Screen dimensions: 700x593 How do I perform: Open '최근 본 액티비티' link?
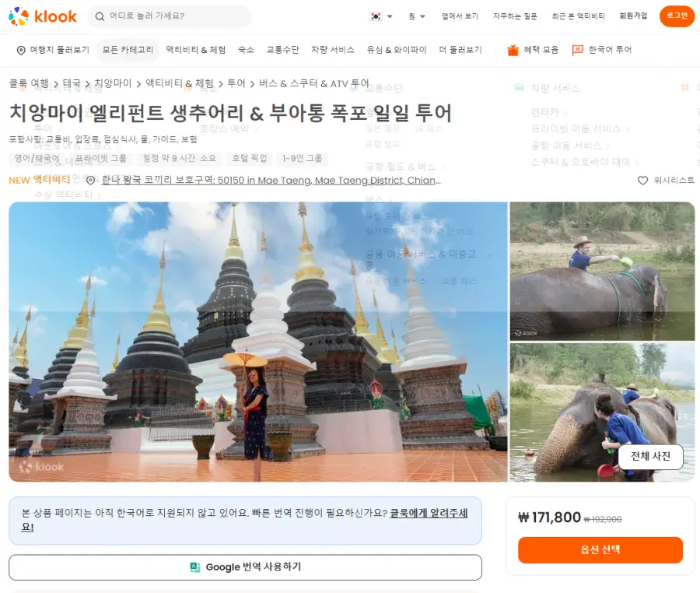pyautogui.click(x=578, y=16)
